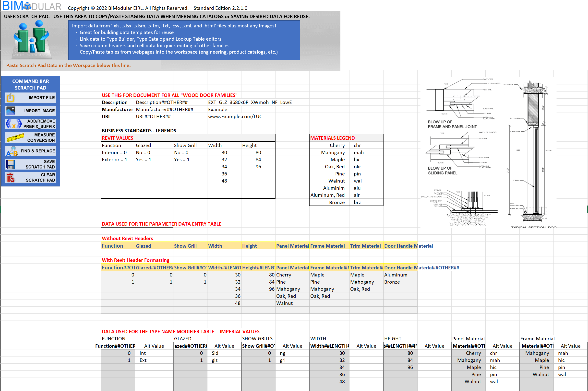
Task: Click the BIModular logo in the header
Action: coord(32,6)
